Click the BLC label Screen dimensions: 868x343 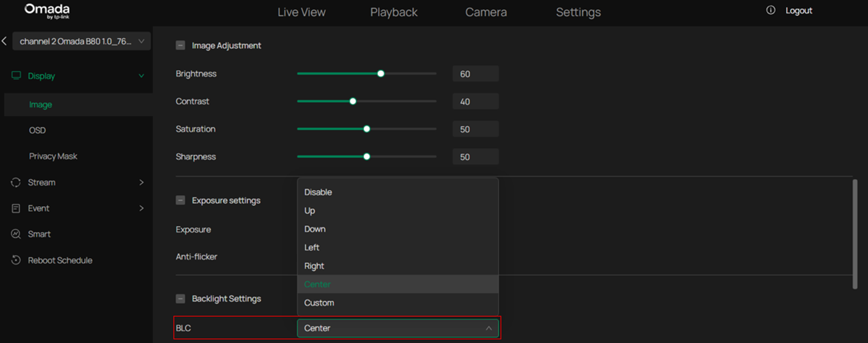[183, 328]
